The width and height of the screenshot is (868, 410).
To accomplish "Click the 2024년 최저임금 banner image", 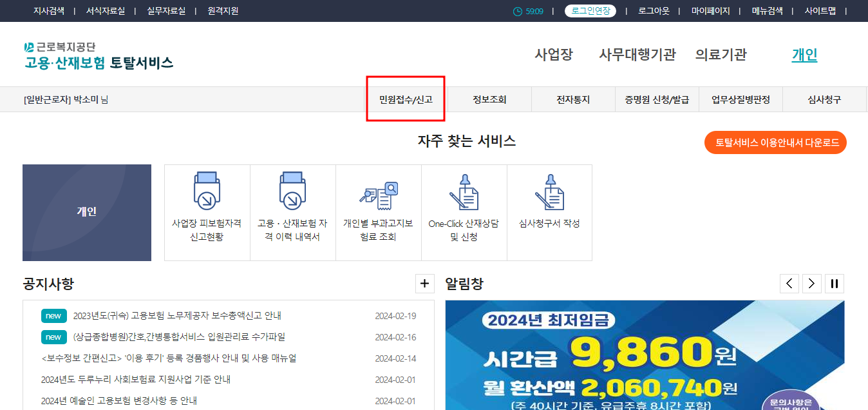I will click(x=645, y=355).
